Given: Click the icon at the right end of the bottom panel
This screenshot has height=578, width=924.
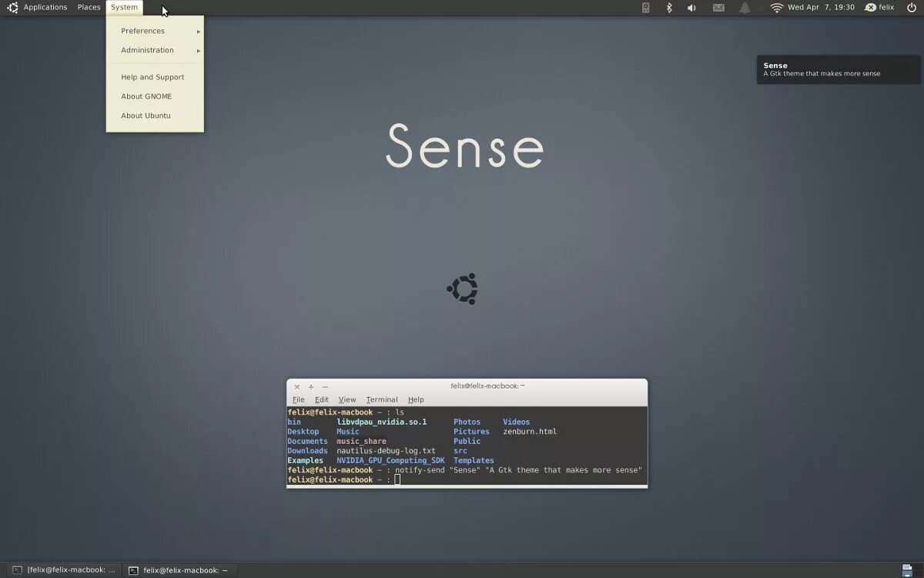Looking at the screenshot, I should [x=907, y=570].
